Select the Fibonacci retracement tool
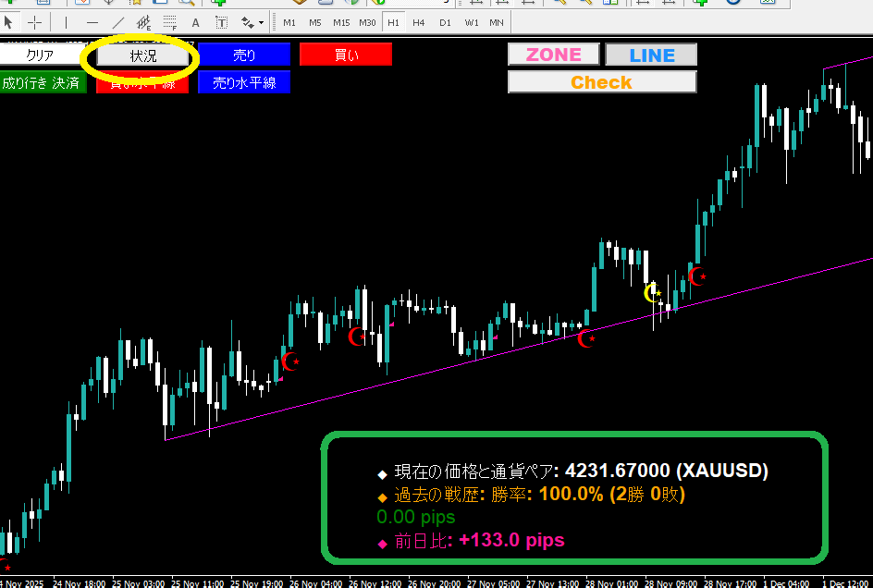The width and height of the screenshot is (873, 588). pos(169,22)
